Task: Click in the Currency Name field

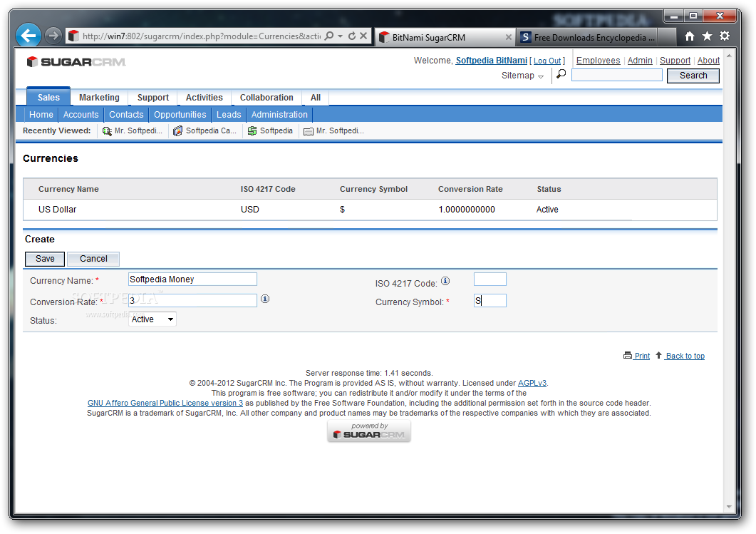Action: (192, 279)
